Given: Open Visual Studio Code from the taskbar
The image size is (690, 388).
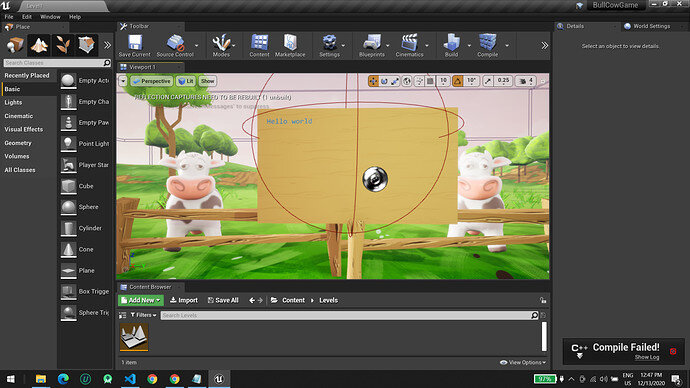Looking at the screenshot, I should pos(130,379).
